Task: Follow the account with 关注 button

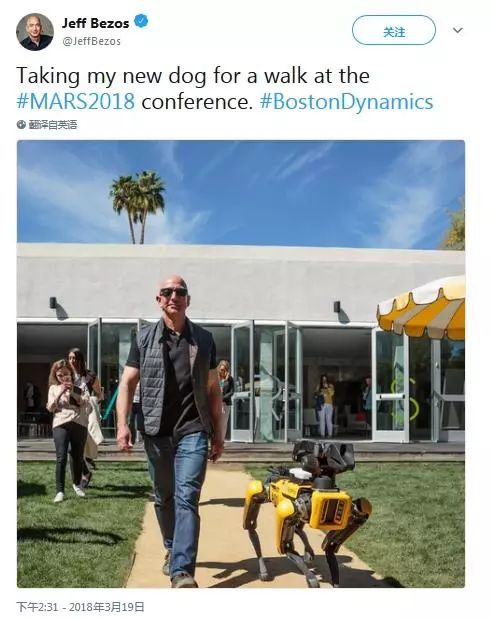Action: pos(394,30)
